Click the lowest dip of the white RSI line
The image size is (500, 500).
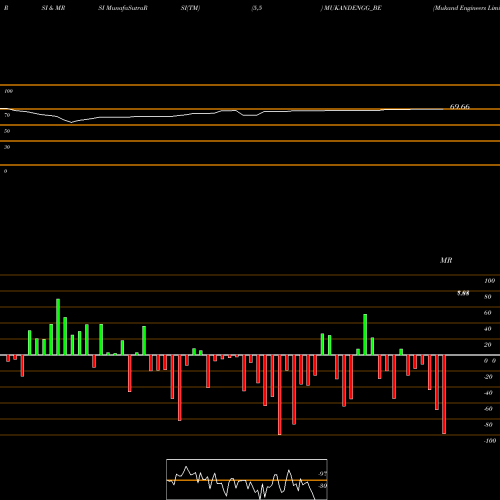point(71,122)
